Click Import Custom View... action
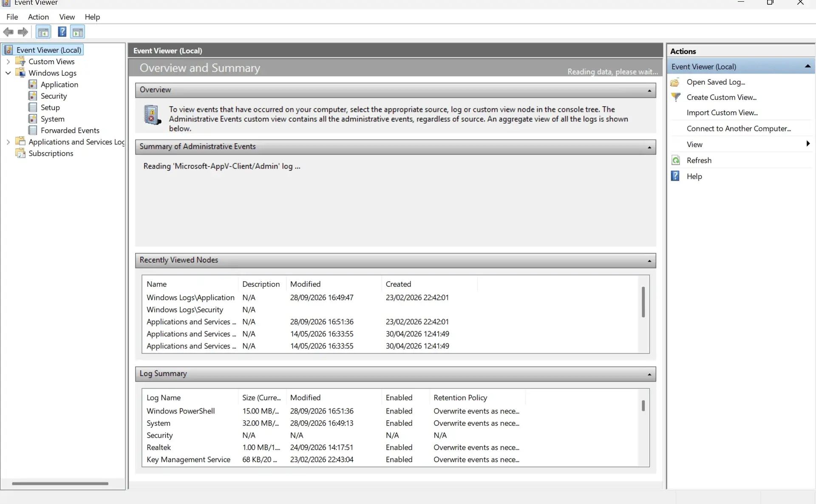The image size is (816, 504). pos(722,113)
